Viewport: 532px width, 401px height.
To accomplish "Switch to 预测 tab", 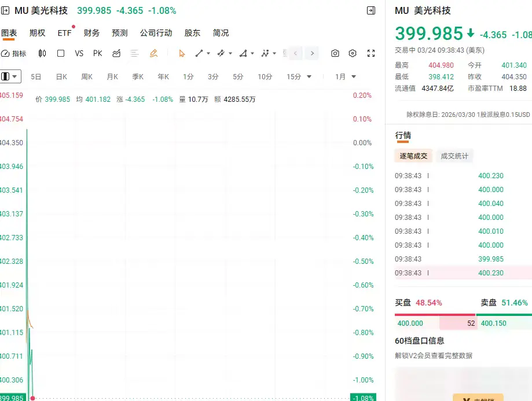I will [120, 33].
